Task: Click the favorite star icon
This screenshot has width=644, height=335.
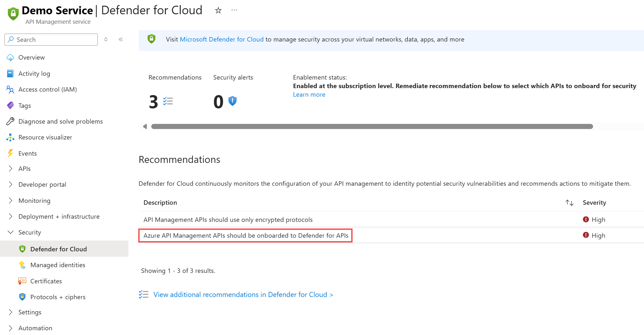Action: 218,10
